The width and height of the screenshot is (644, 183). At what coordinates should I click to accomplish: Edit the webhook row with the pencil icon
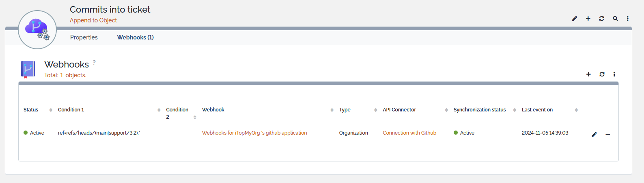pyautogui.click(x=594, y=134)
